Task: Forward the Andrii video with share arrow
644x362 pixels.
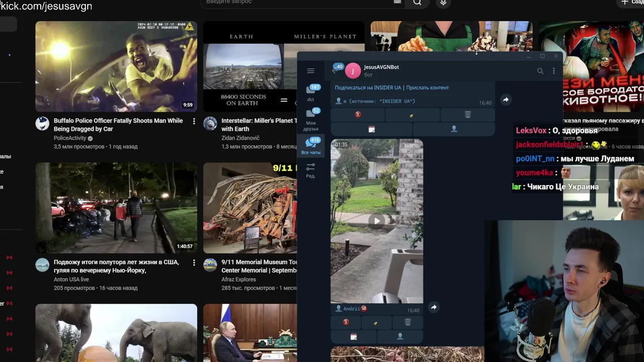Action: [x=434, y=307]
